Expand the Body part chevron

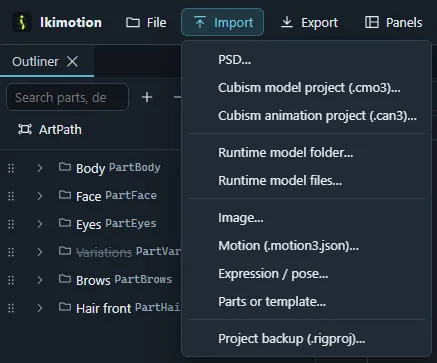pyautogui.click(x=40, y=168)
